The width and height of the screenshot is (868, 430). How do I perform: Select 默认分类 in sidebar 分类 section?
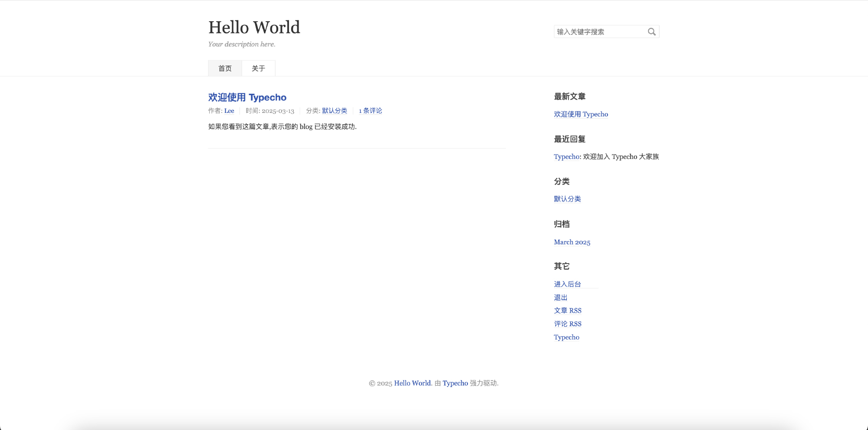(x=567, y=199)
